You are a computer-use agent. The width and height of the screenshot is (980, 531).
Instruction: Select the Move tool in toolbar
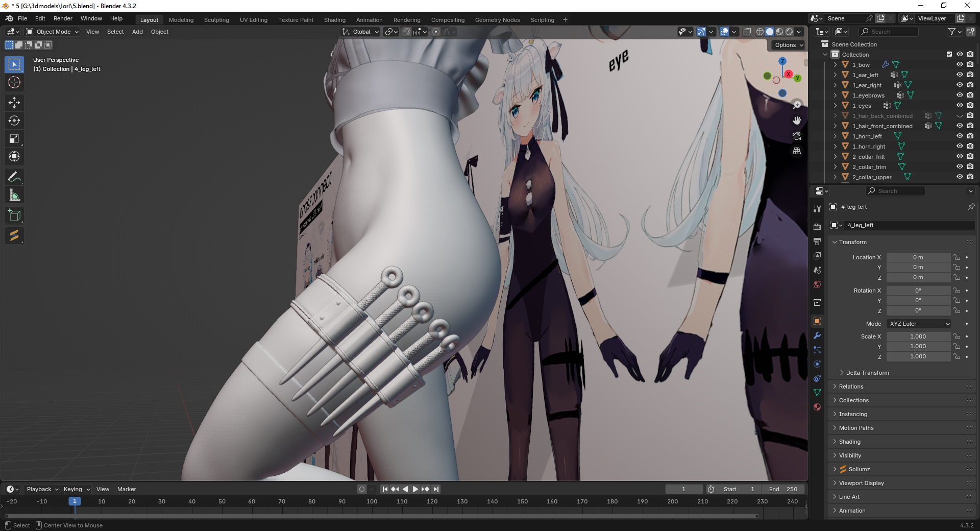click(14, 103)
